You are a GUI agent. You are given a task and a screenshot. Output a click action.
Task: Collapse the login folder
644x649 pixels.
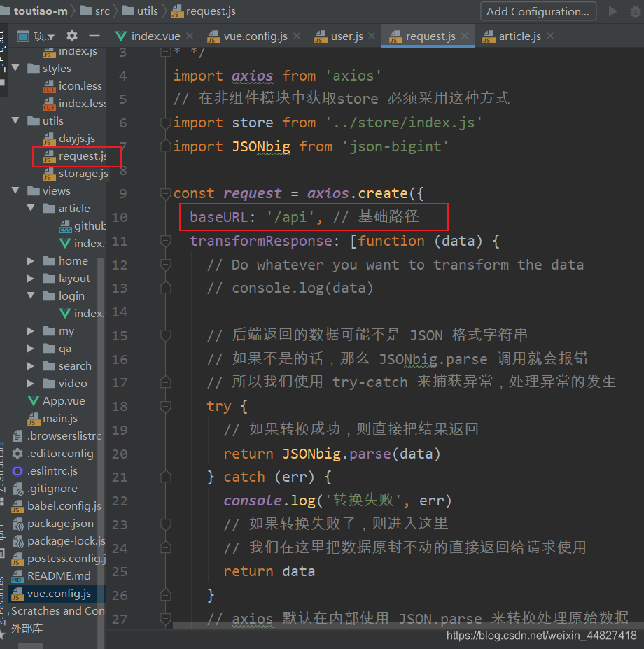[31, 295]
